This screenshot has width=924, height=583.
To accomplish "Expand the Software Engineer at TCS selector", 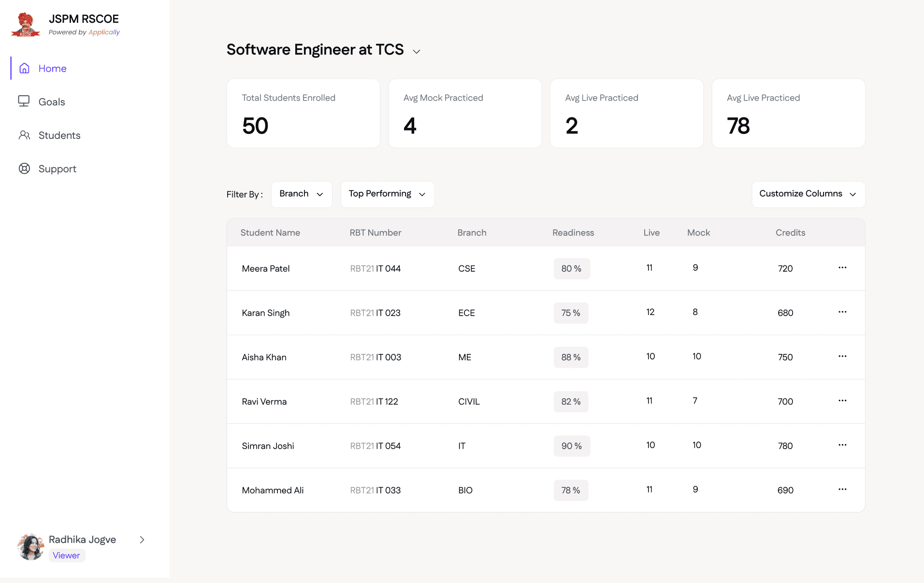I will (x=416, y=51).
